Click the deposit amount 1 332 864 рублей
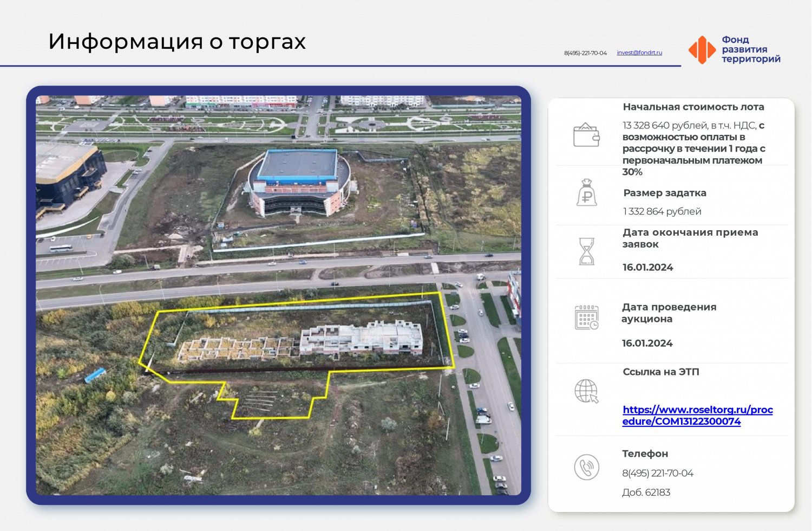Image resolution: width=812 pixels, height=531 pixels. [x=662, y=211]
